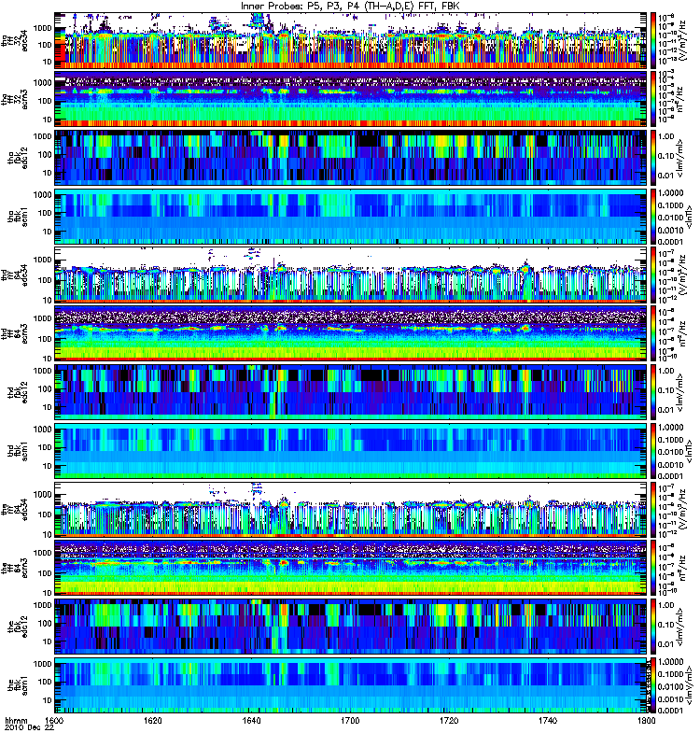
Task: Click the y-axis label of the first tha panel
Action: pos(14,41)
